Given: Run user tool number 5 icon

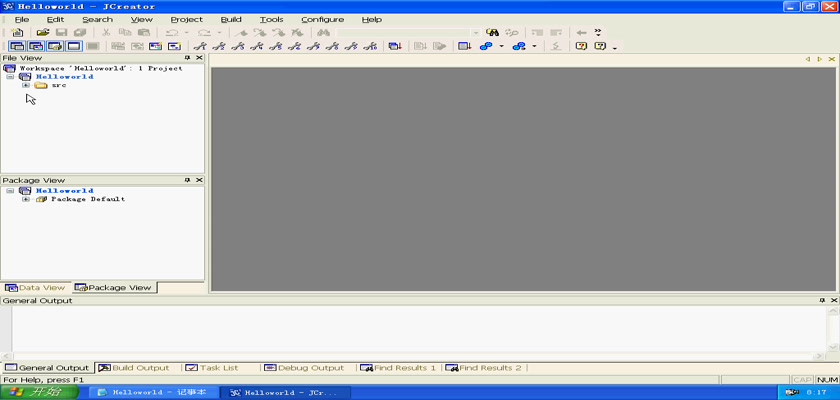Looking at the screenshot, I should tap(275, 47).
